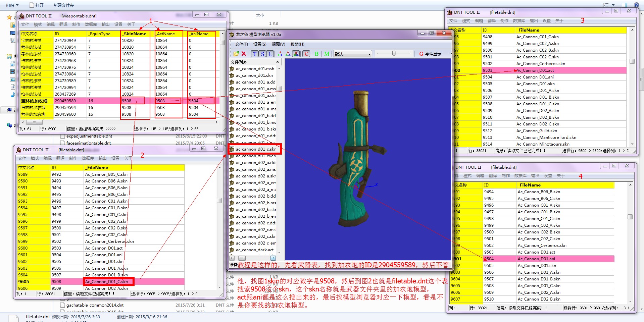Click Ac_Cannon_Guild.skn in top-right filetable
Viewport: 644px width, 322px height.
point(571,131)
